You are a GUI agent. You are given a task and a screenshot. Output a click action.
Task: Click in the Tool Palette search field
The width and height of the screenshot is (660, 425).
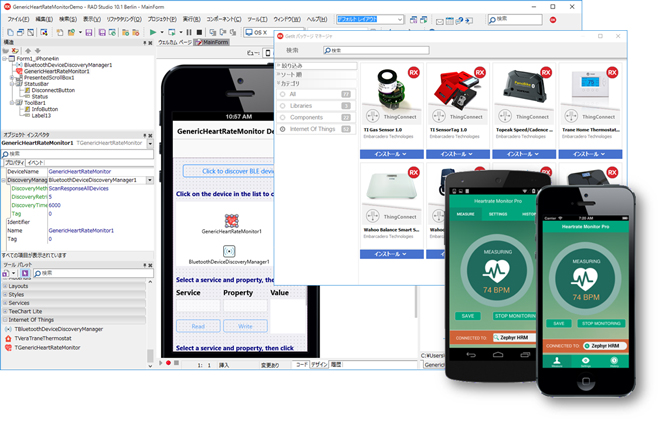coord(93,273)
